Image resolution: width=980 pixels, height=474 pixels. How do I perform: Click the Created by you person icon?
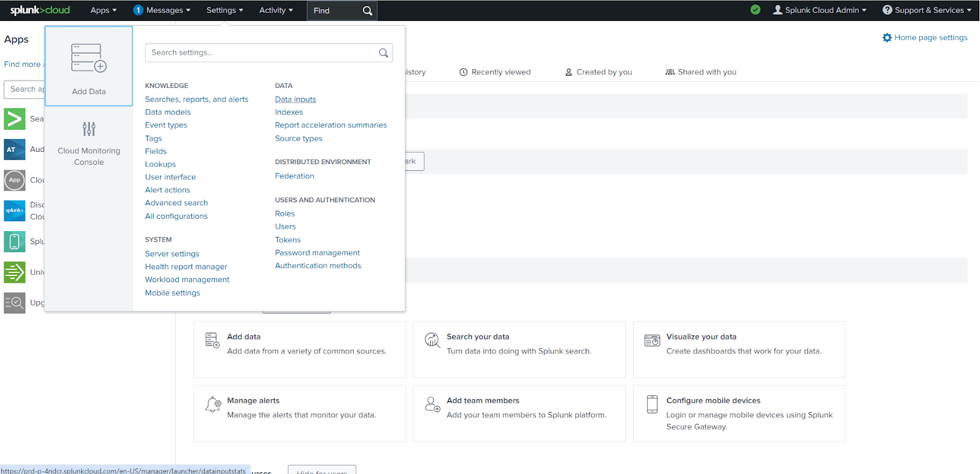(x=568, y=72)
